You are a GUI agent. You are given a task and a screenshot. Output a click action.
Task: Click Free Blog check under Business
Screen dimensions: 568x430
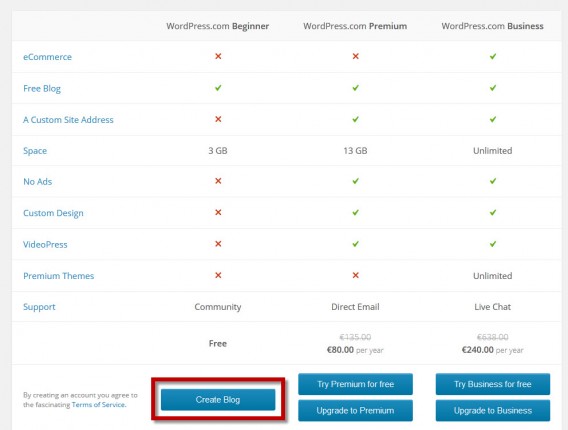[493, 88]
